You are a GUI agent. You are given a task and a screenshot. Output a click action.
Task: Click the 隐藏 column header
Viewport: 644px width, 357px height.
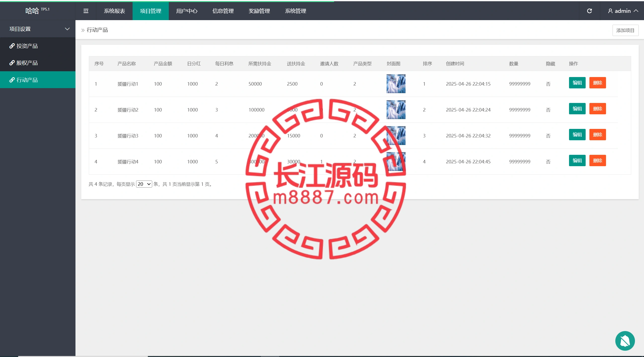click(550, 64)
